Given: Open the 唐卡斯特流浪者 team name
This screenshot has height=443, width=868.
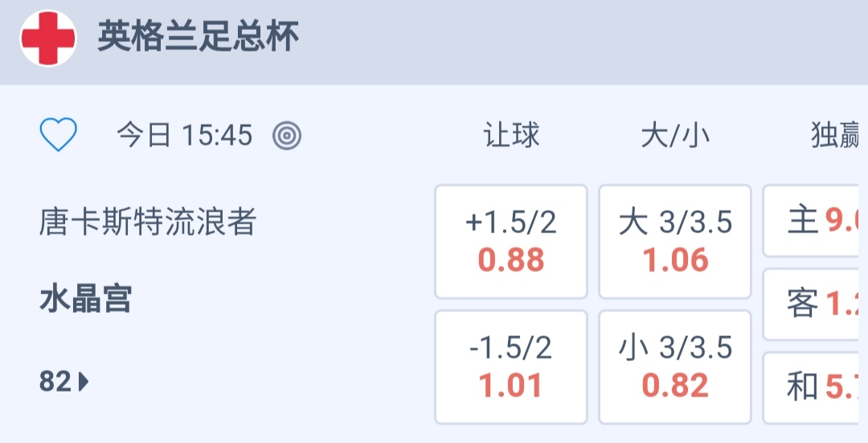Looking at the screenshot, I should 147,223.
